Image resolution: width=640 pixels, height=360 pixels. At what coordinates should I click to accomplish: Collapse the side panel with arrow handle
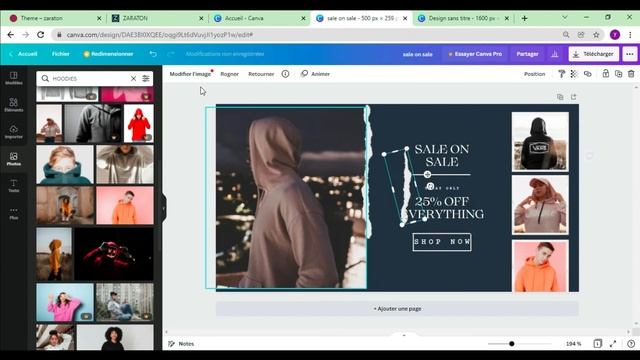pyautogui.click(x=164, y=208)
